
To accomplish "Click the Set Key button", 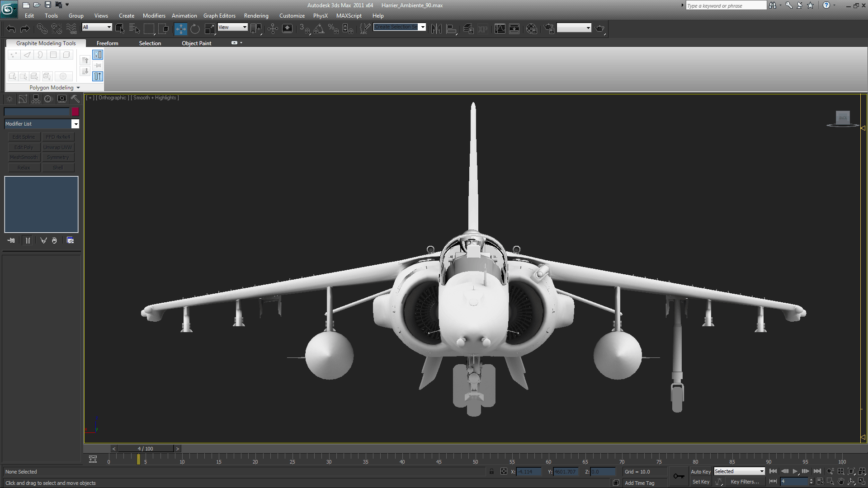I will [701, 482].
